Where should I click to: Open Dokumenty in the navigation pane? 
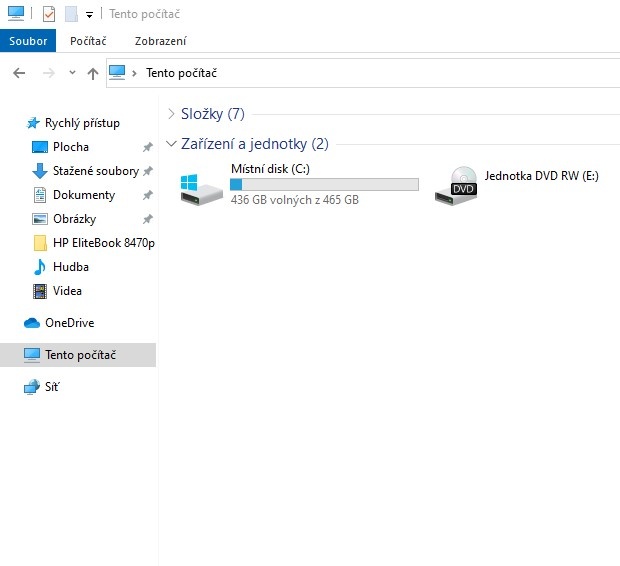click(x=84, y=195)
